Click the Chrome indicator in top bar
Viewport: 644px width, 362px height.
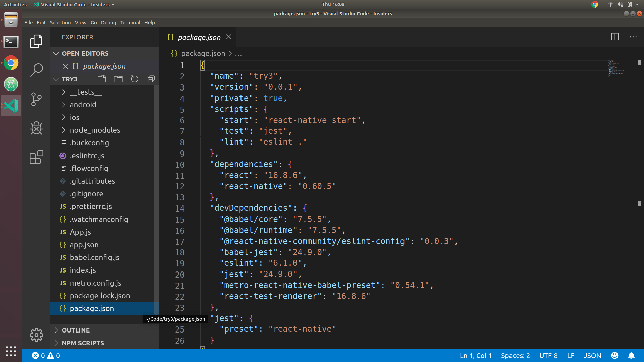coord(595,4)
